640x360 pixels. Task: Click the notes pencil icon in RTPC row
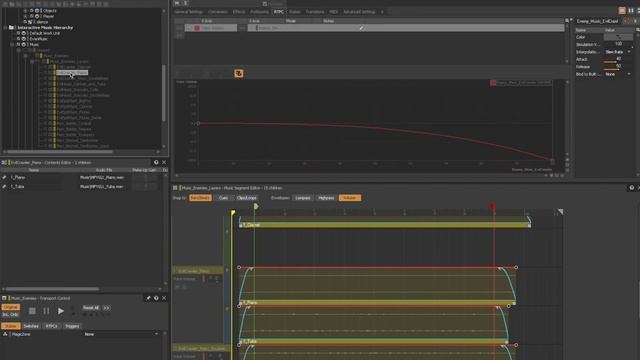[361, 28]
